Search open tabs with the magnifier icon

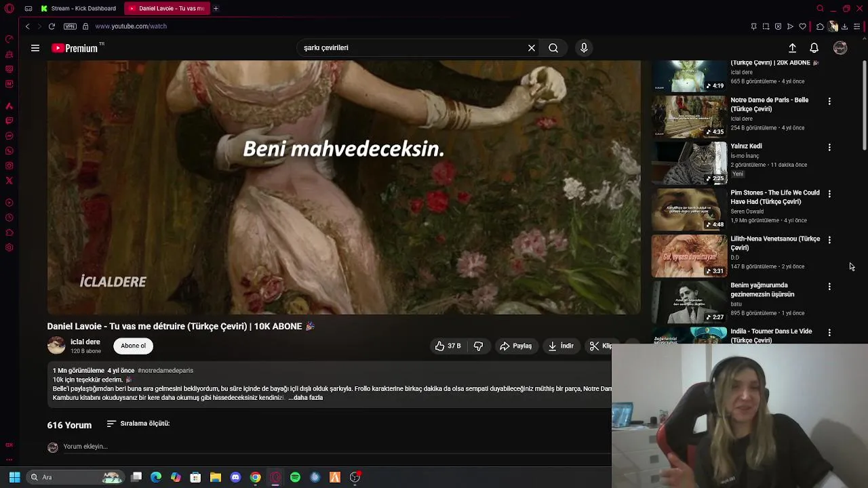[820, 9]
